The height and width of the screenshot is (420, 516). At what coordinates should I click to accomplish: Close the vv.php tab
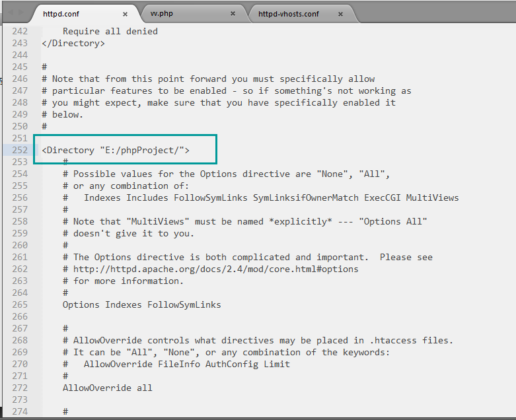click(x=233, y=13)
